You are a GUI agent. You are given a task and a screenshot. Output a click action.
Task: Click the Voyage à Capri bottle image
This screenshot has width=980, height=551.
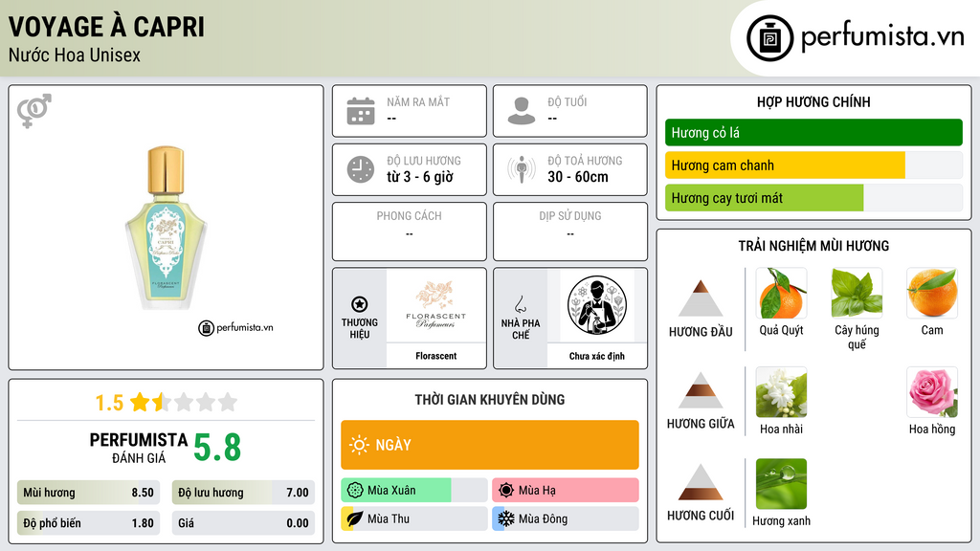point(166,228)
